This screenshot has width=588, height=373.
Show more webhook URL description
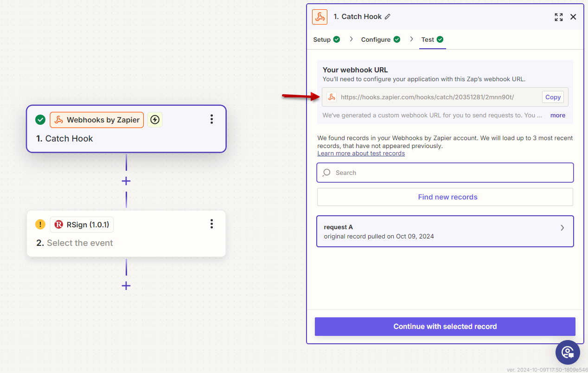557,115
